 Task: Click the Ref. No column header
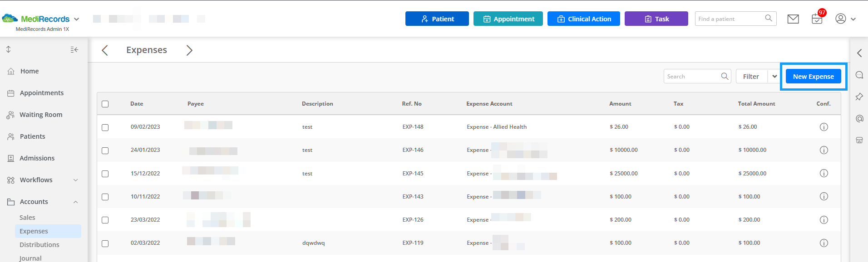tap(412, 104)
